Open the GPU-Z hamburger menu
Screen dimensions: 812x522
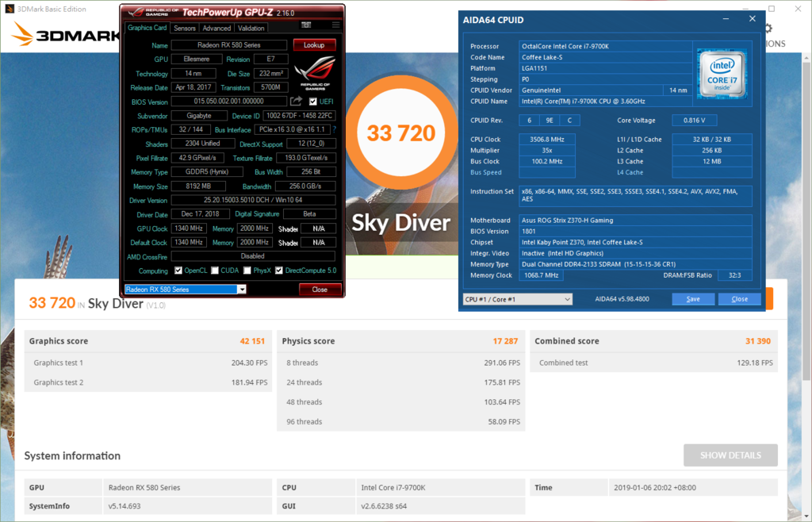335,25
